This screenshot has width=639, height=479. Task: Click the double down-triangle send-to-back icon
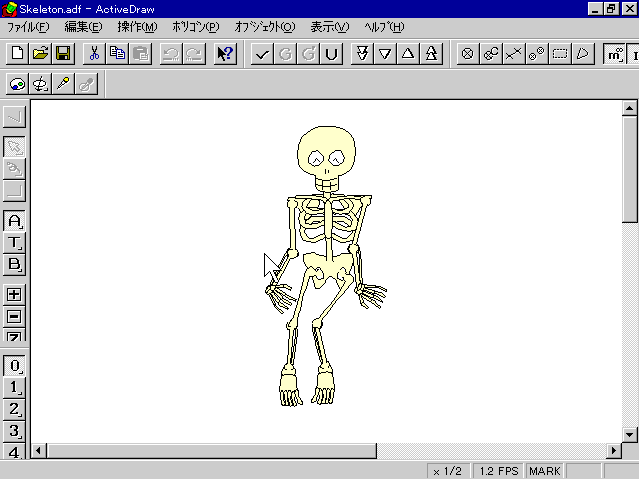[362, 53]
